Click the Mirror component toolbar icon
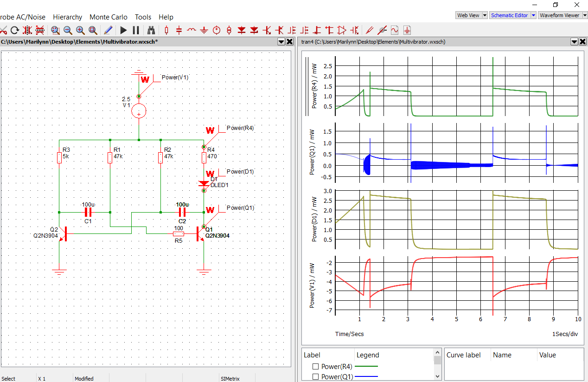588x382 pixels. tap(27, 30)
